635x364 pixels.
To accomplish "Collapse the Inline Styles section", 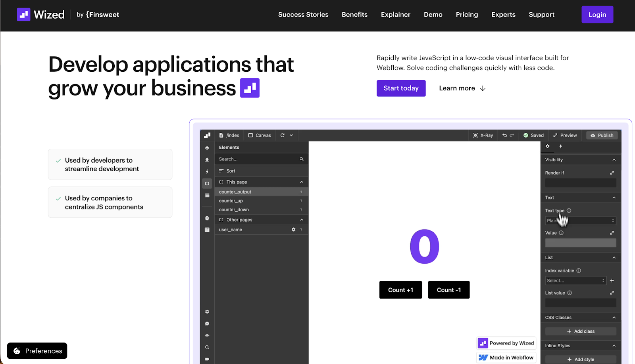I will [x=614, y=346].
